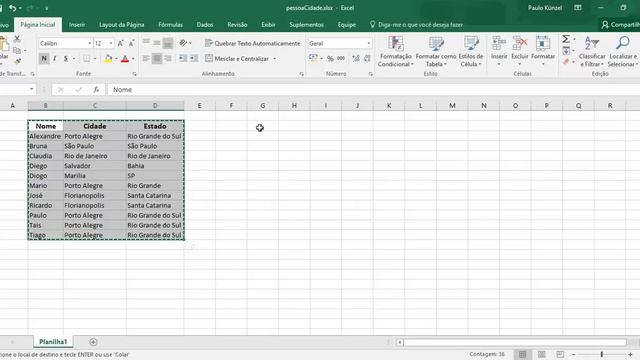The image size is (640, 360).
Task: Click the red font color A icon
Action: click(125, 59)
